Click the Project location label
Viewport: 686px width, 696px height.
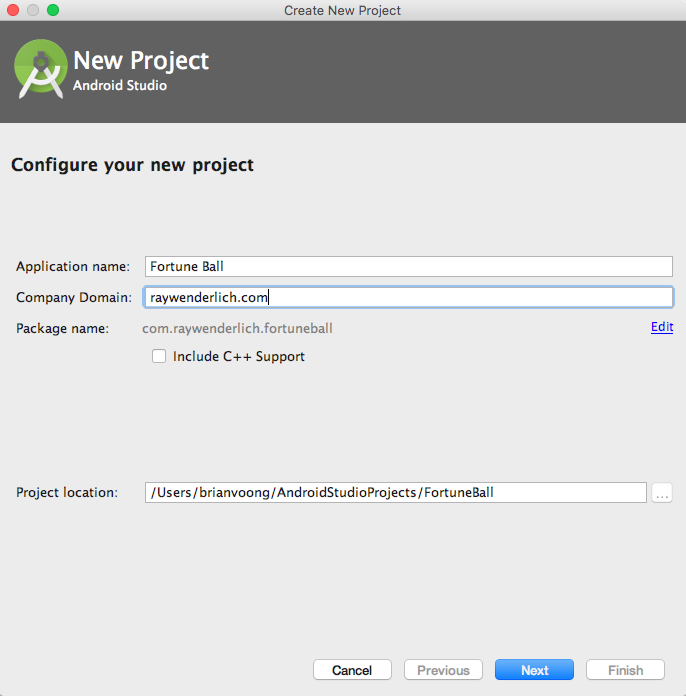pos(67,493)
